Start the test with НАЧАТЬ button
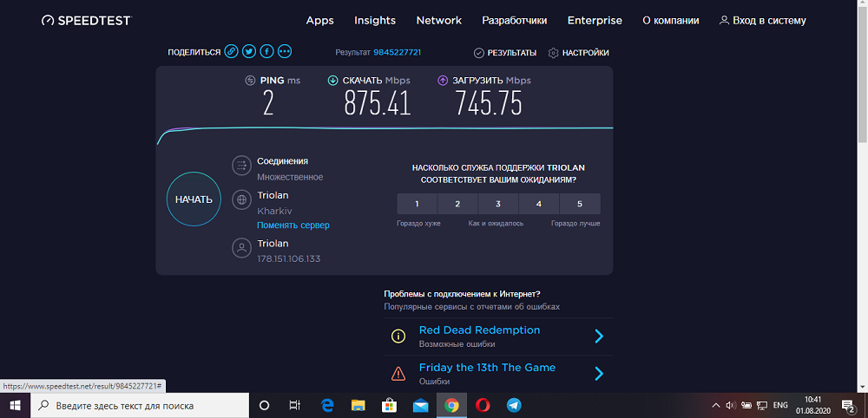Image resolution: width=868 pixels, height=418 pixels. (x=194, y=199)
